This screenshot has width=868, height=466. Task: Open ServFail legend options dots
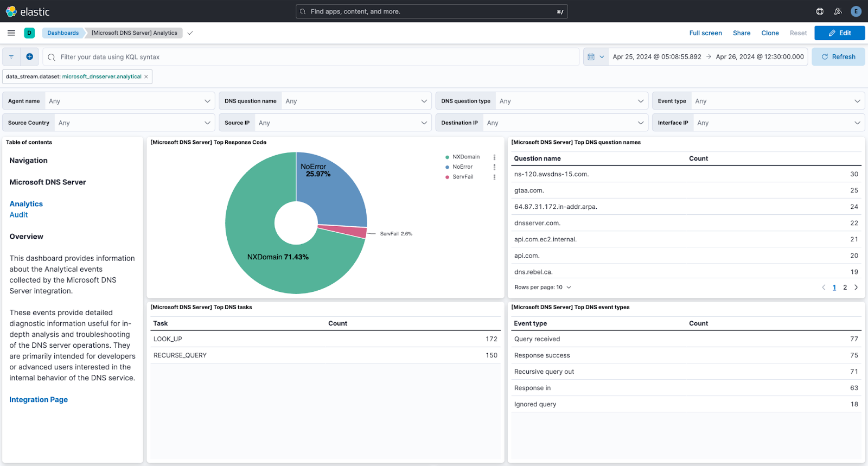tap(494, 177)
